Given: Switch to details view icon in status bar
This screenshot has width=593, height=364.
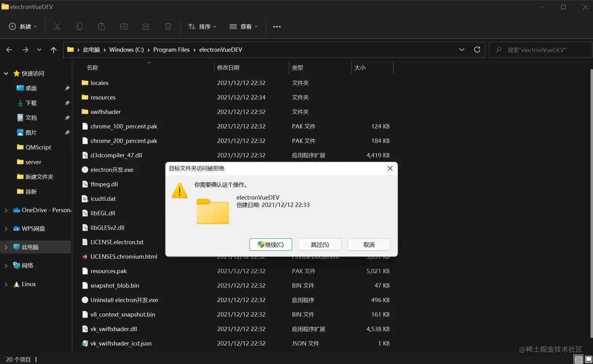Looking at the screenshot, I should pos(579,359).
